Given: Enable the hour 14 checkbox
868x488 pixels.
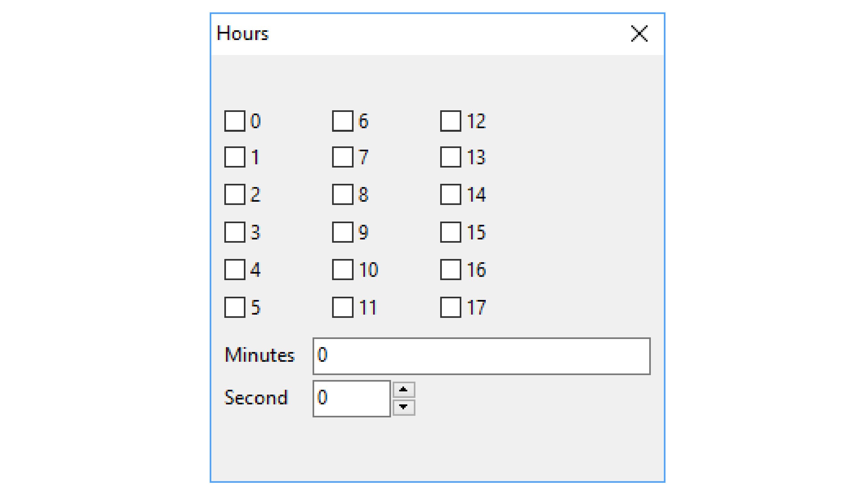Looking at the screenshot, I should [451, 194].
